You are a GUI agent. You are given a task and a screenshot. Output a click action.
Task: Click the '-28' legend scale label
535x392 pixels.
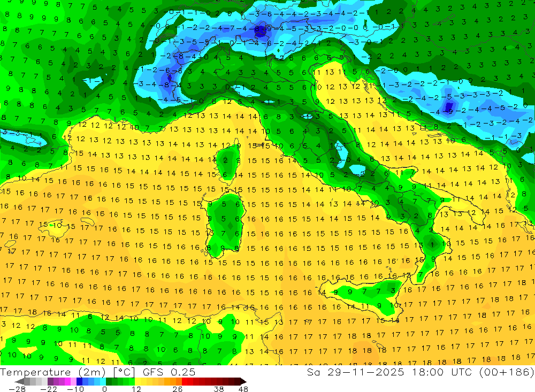[17, 389]
